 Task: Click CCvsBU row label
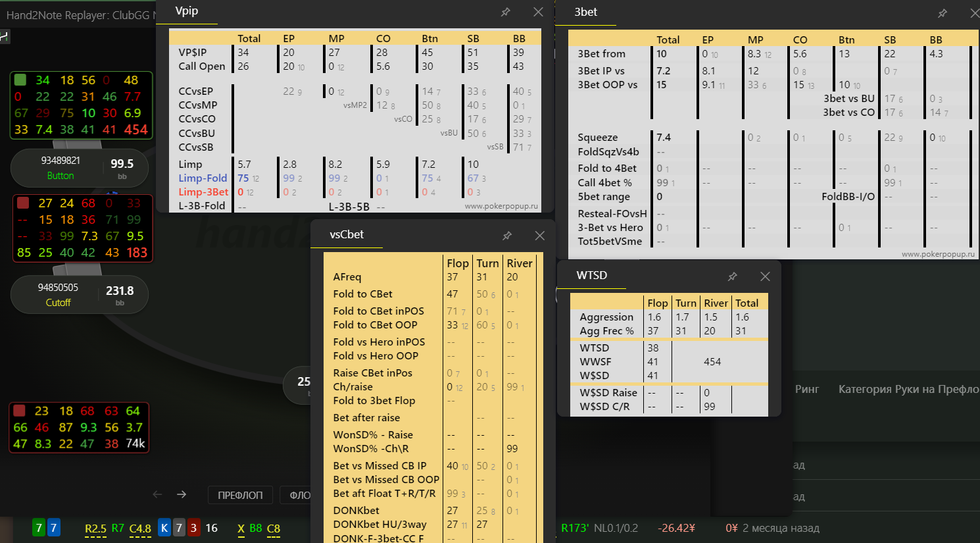click(197, 133)
